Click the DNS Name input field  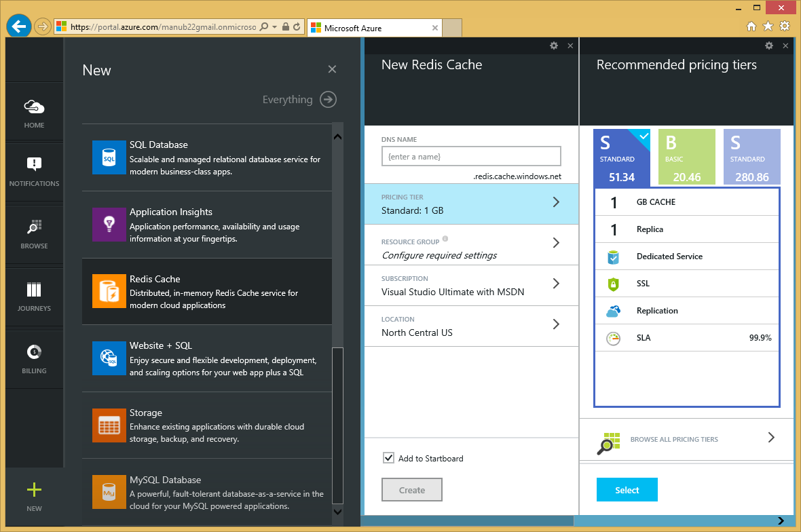click(x=471, y=156)
